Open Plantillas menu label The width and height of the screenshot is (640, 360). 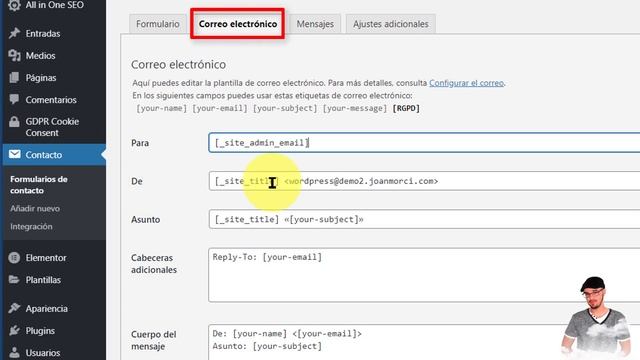coord(43,280)
